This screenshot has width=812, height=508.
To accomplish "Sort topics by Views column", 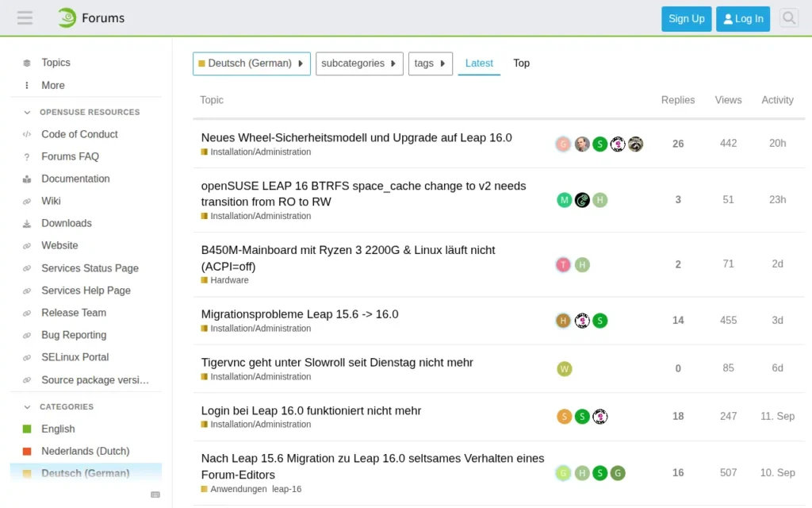I will pos(728,100).
